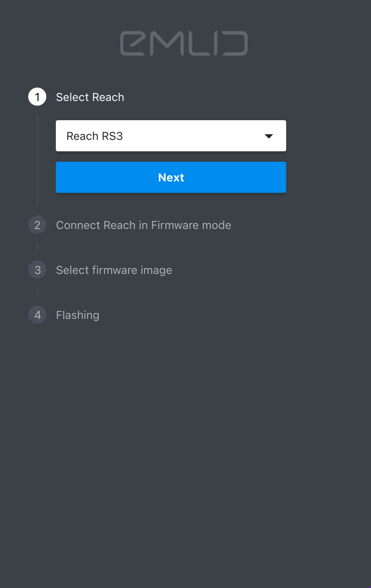Click the step 4 number circle
This screenshot has width=371, height=588.
[x=37, y=315]
